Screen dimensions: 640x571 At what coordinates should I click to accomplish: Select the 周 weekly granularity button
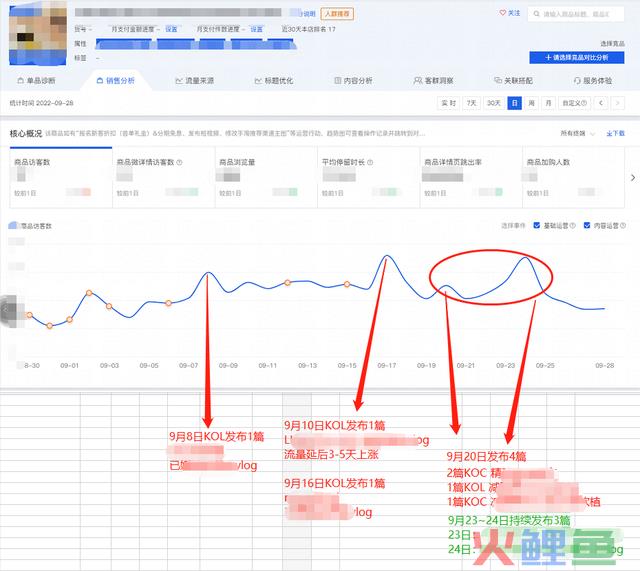coord(531,103)
